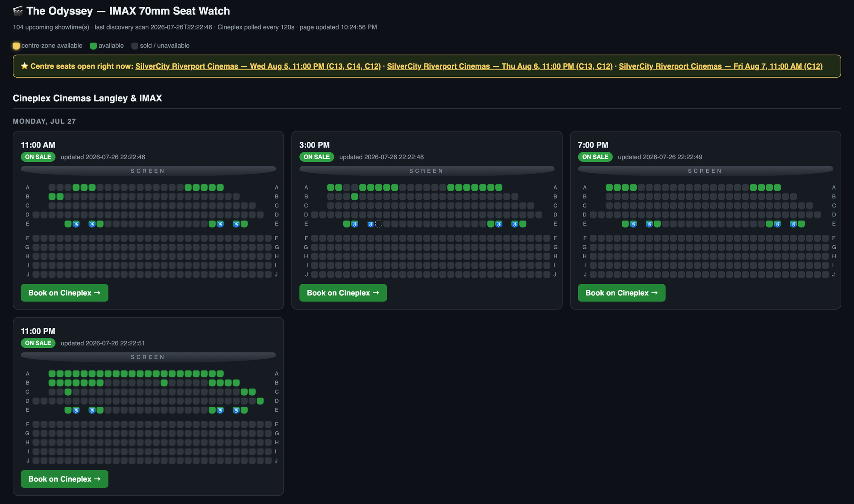Viewport: 854px width, 504px height.
Task: Pick the isolated middle green seat in 11:00 PM row B
Action: point(164,383)
